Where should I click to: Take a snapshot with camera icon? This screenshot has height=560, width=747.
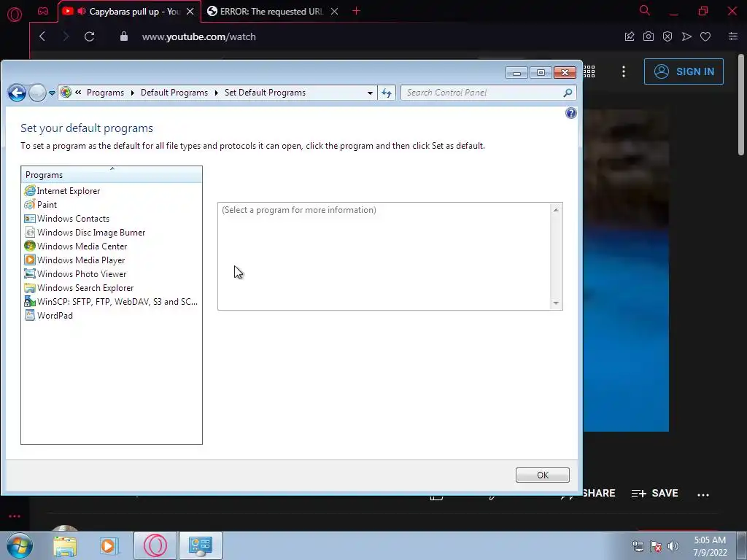[649, 36]
